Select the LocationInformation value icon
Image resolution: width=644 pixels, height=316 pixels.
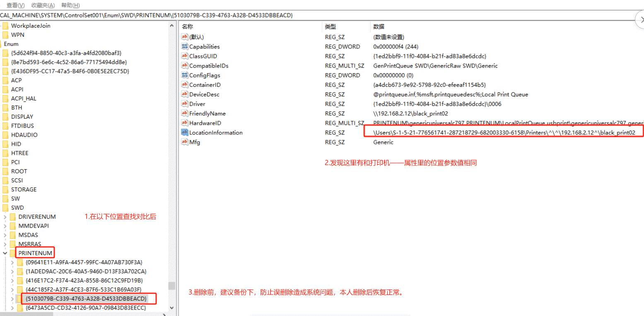[x=185, y=132]
